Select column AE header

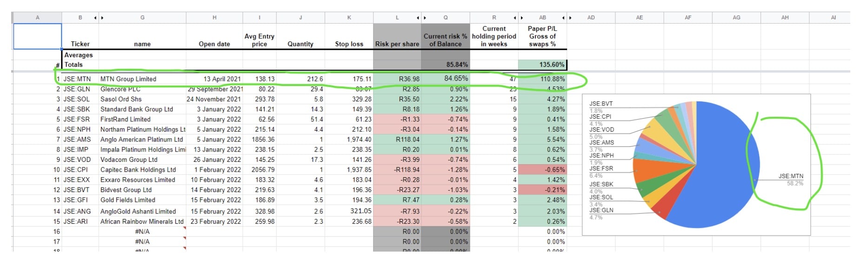coord(640,18)
